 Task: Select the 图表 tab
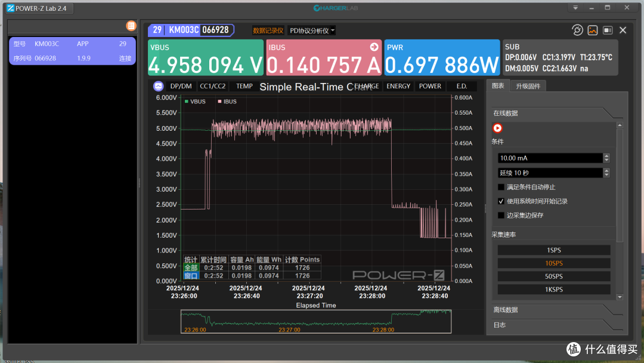(498, 85)
